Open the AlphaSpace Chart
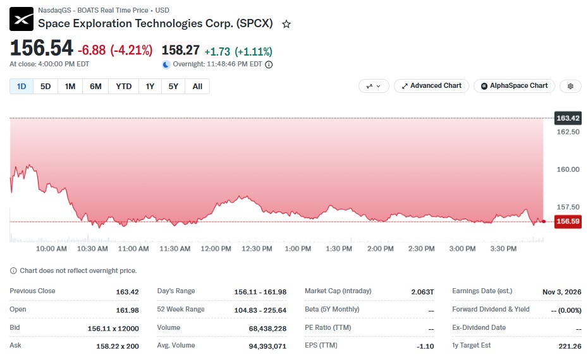588x364 pixels. pos(514,86)
